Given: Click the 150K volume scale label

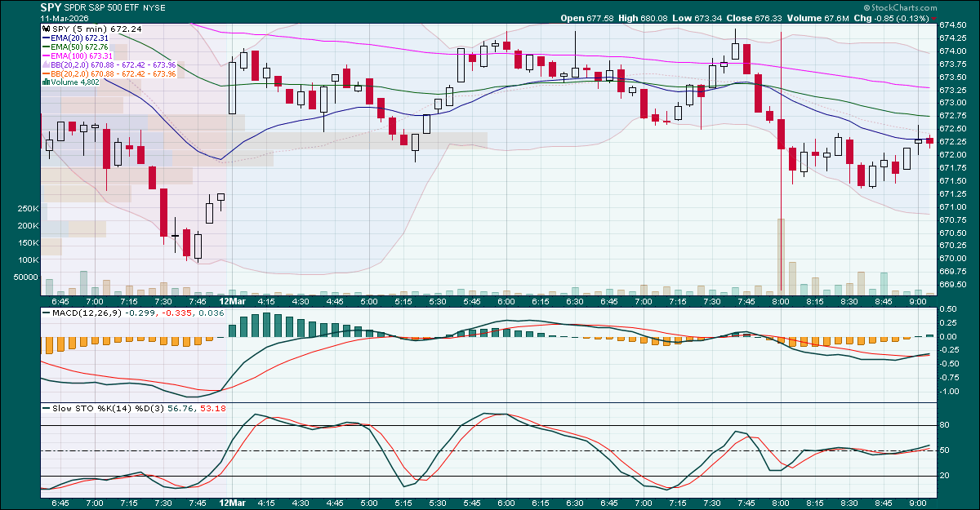Looking at the screenshot, I should 28,243.
